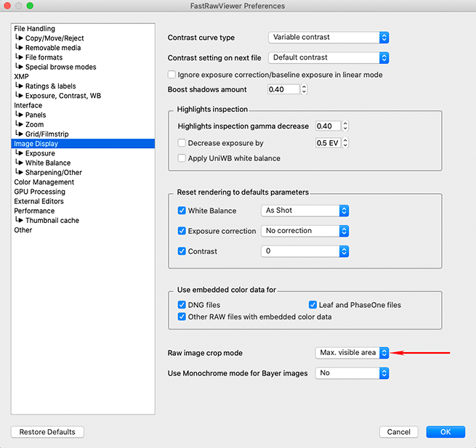This screenshot has width=476, height=448.
Task: Go to Color Management settings
Action: (44, 182)
